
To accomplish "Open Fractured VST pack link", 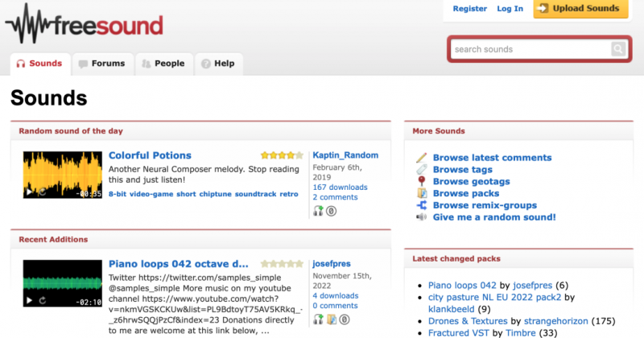I will pos(459,332).
